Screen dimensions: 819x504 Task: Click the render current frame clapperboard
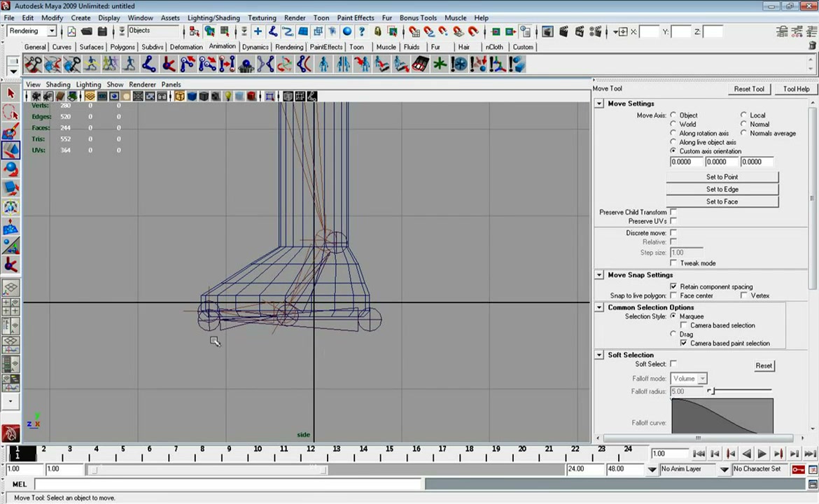(563, 32)
